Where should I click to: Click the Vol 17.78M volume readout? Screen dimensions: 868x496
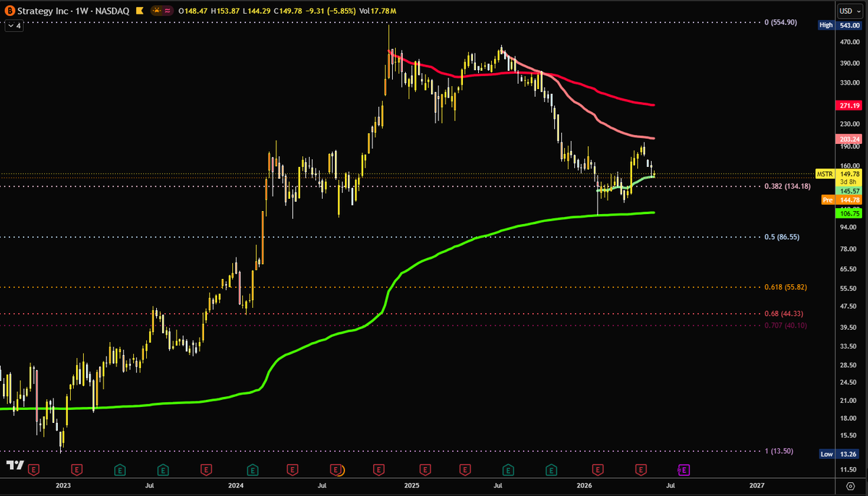[378, 11]
